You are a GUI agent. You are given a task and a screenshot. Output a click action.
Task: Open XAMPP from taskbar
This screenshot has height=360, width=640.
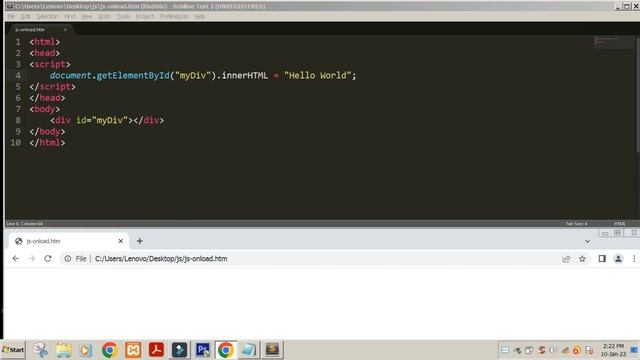click(x=133, y=350)
